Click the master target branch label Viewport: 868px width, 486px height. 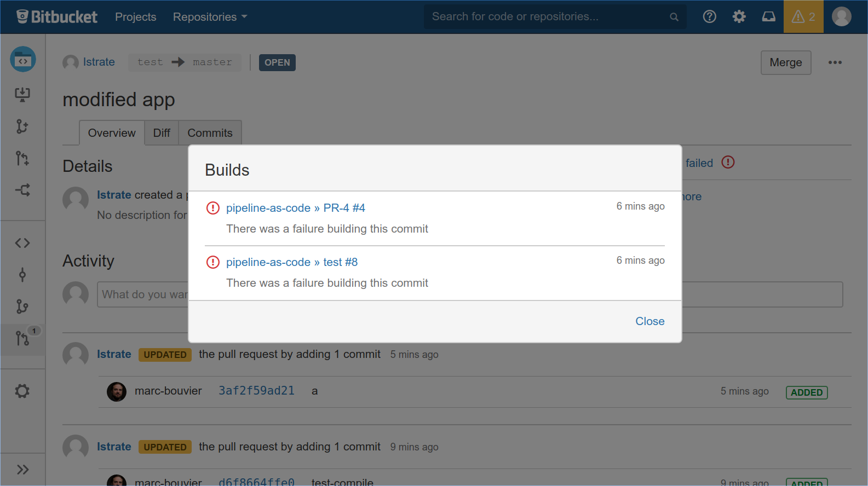click(x=212, y=62)
